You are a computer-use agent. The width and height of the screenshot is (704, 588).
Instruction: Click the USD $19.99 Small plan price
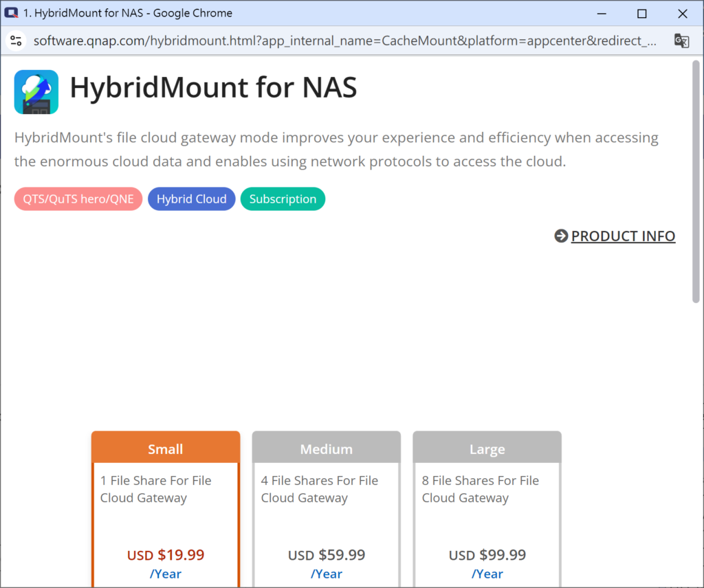tap(166, 555)
